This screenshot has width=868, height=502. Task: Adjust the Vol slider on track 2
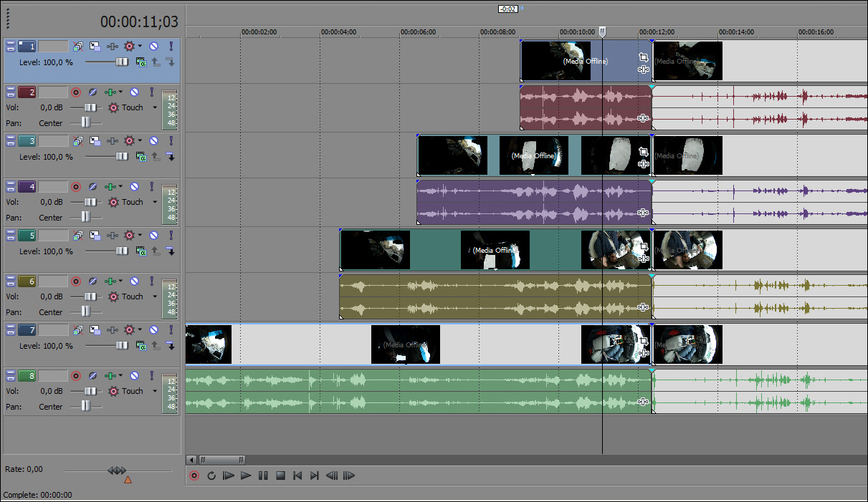(x=90, y=107)
